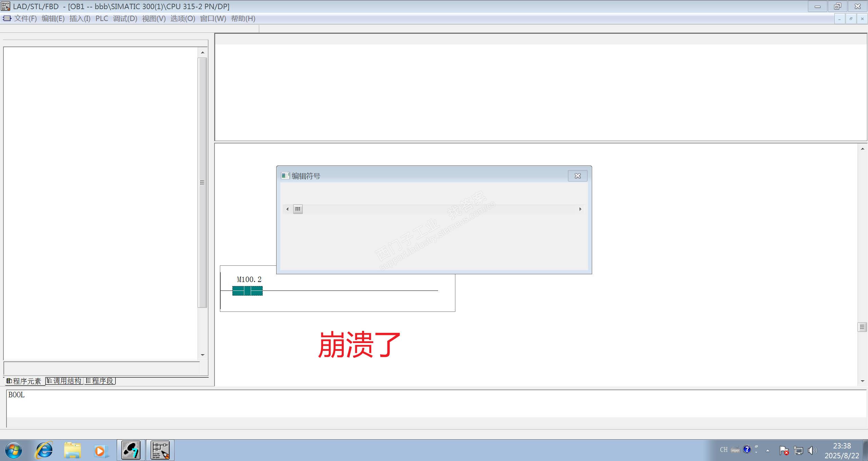Image resolution: width=868 pixels, height=461 pixels.
Task: Switch to the 程序段 tab
Action: (x=100, y=381)
